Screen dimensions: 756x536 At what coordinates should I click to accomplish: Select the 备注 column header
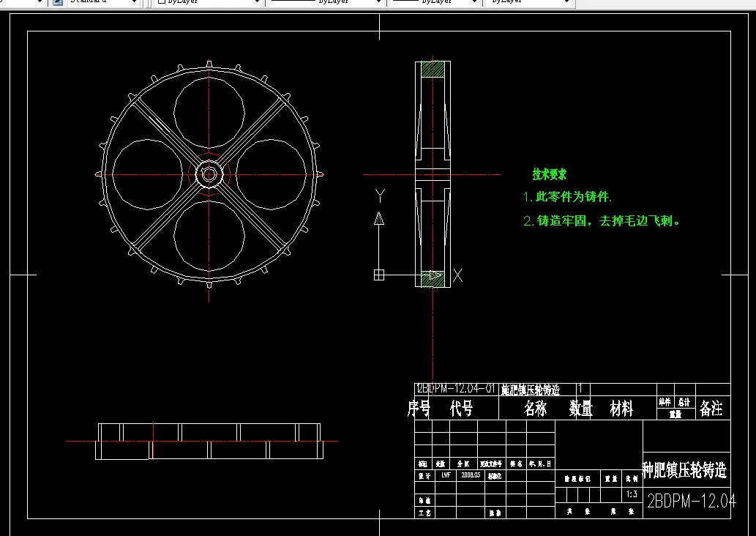tap(711, 409)
